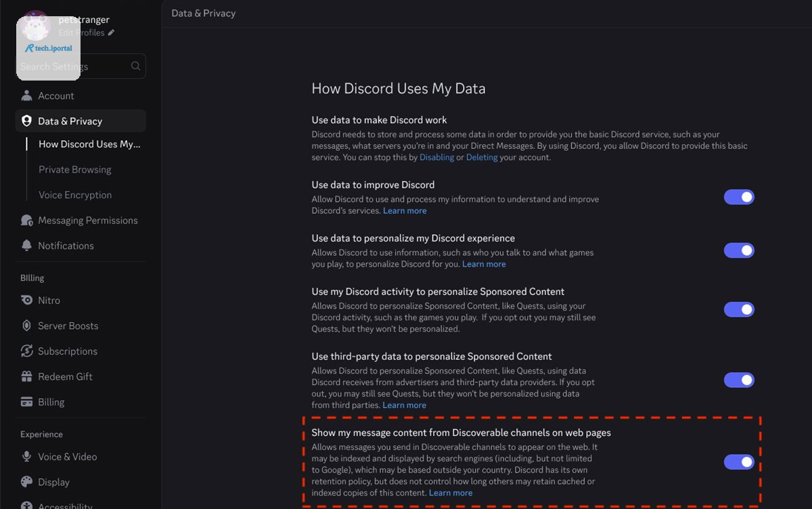Toggle third-party data Sponsored Content personalization
The height and width of the screenshot is (509, 812).
click(739, 380)
